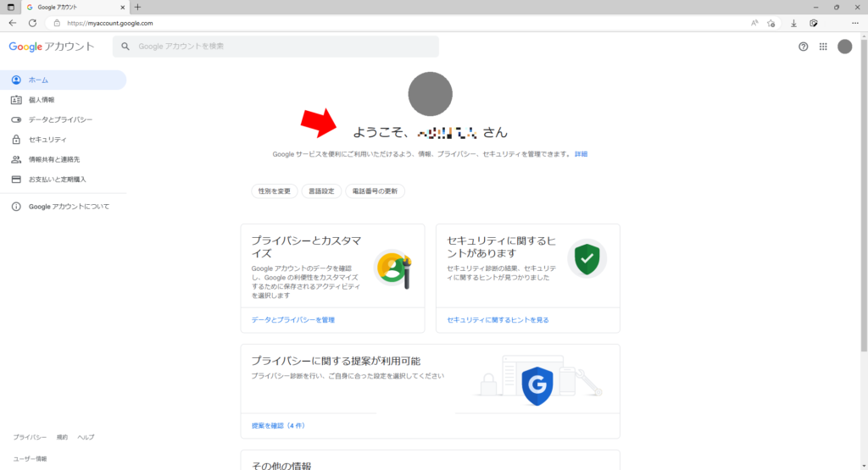Screen dimensions: 868x470
Task: Open the browser downloads icon
Action: click(793, 23)
